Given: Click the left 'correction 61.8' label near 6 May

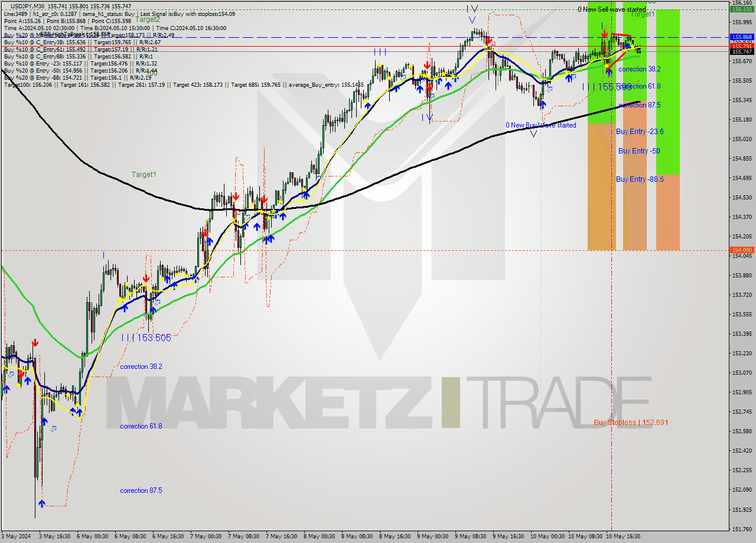Looking at the screenshot, I should click(x=141, y=426).
